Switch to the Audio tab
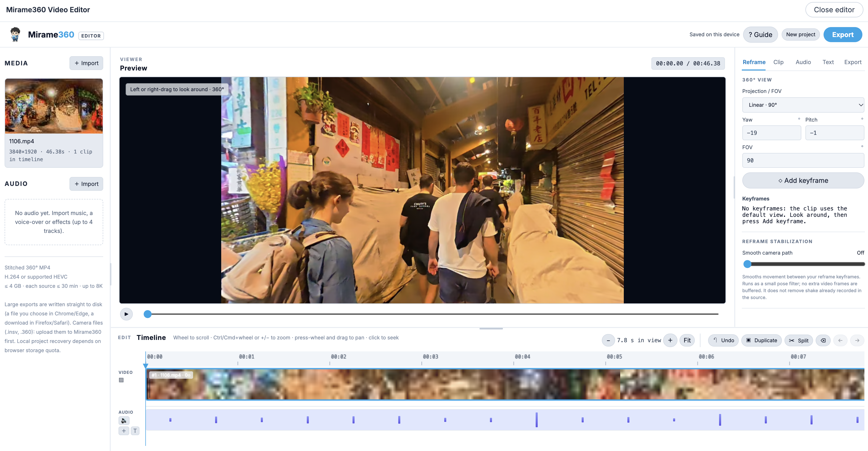 pyautogui.click(x=803, y=62)
